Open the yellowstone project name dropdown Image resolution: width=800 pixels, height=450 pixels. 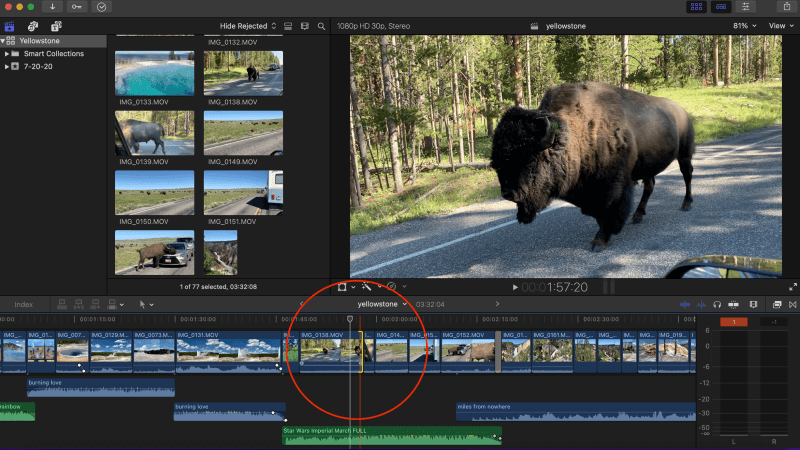point(382,304)
